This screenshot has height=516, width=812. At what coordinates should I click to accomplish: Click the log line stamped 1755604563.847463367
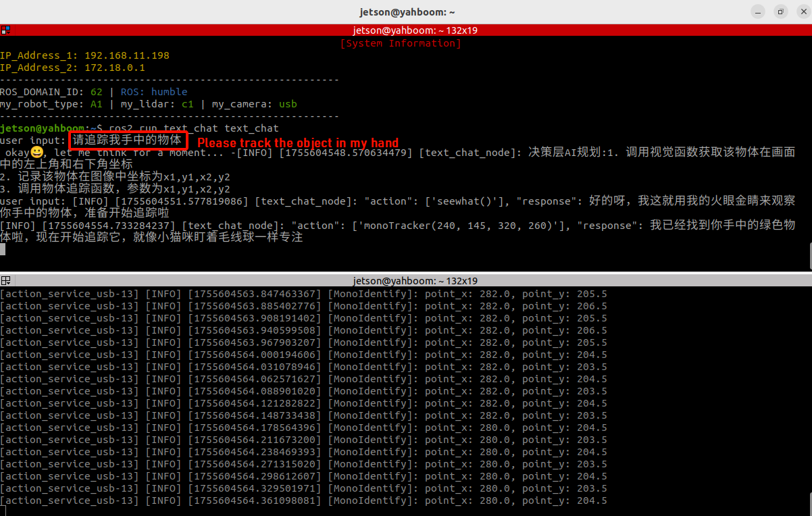[x=303, y=294]
